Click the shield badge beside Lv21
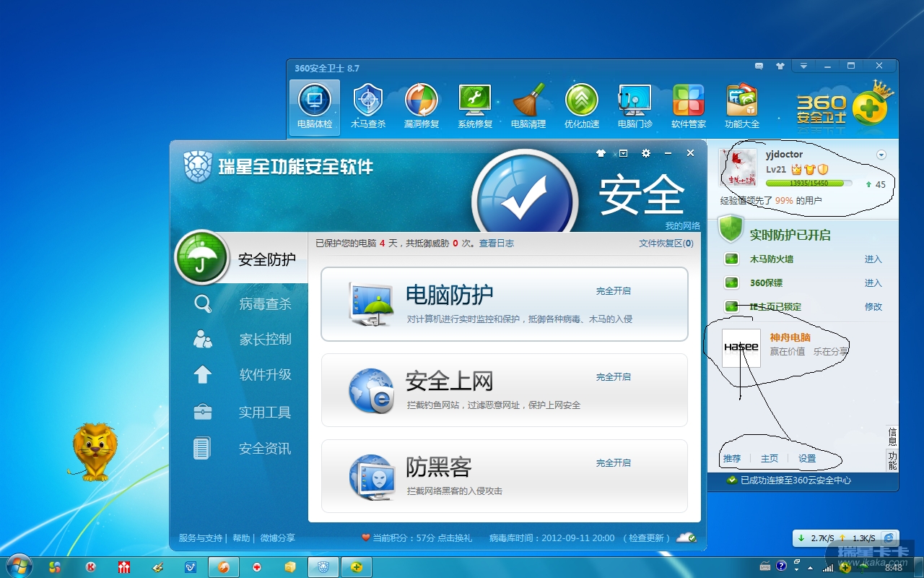 (822, 170)
